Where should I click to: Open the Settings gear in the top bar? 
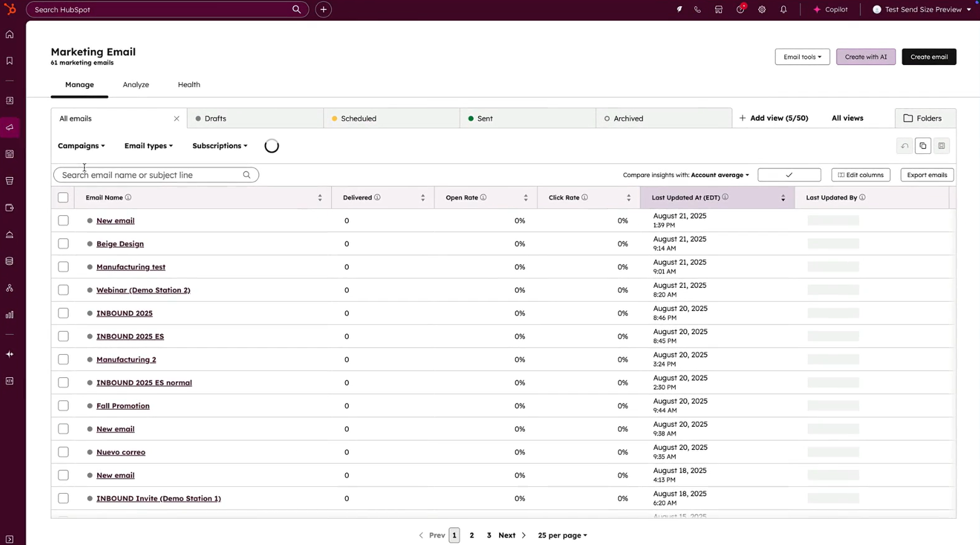pos(762,9)
